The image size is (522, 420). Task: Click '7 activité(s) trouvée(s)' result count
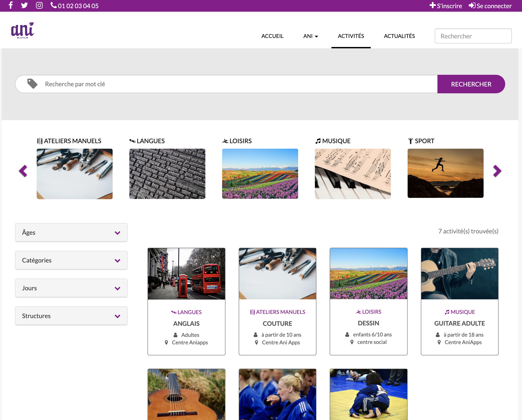468,231
